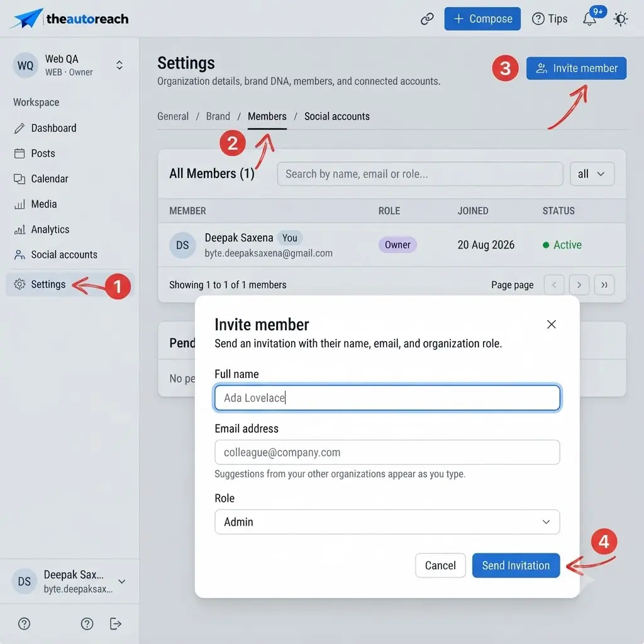Click the Analytics chart icon
Screen dimensions: 644x644
point(19,230)
